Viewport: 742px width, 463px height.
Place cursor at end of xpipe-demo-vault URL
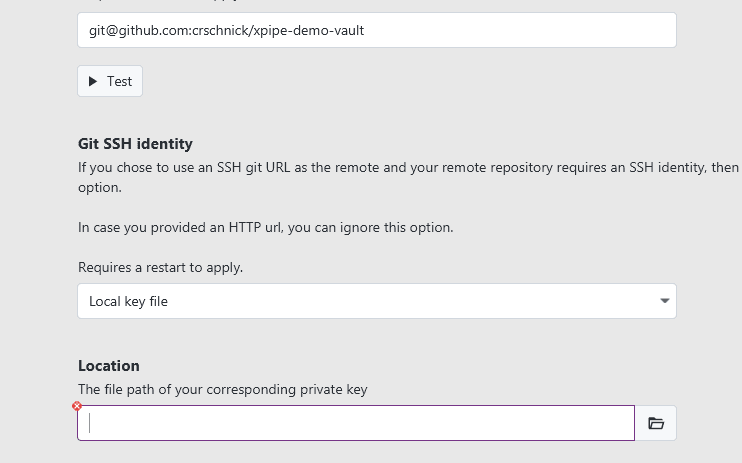point(365,30)
